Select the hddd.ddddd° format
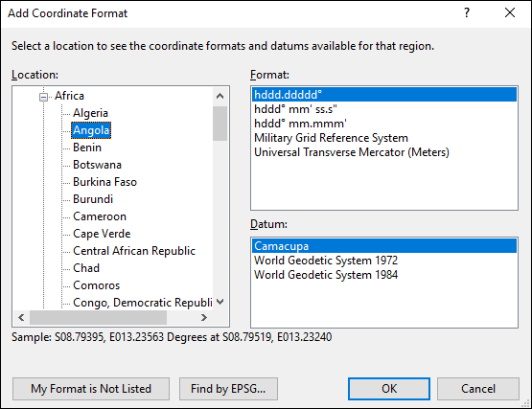Image resolution: width=532 pixels, height=409 pixels. coord(384,95)
